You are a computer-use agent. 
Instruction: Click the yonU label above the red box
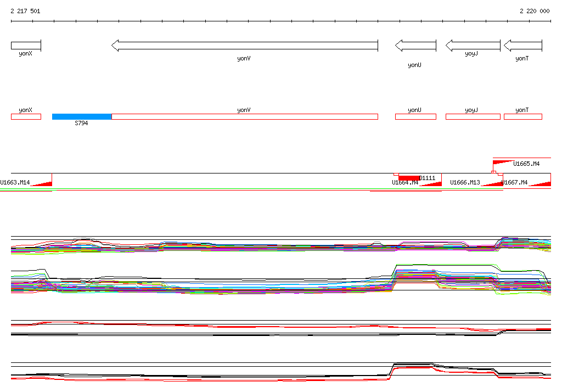point(414,110)
